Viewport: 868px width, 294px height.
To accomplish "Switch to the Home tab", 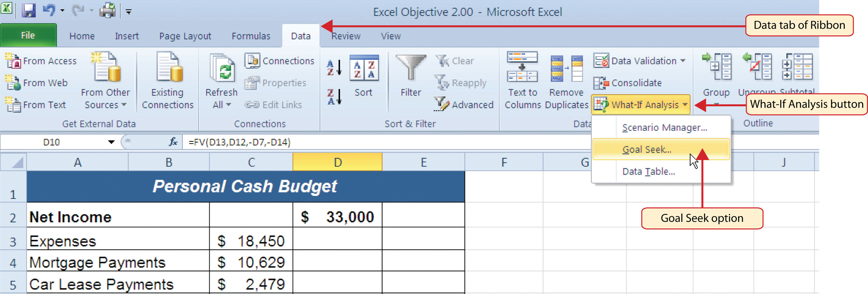I will pos(82,36).
